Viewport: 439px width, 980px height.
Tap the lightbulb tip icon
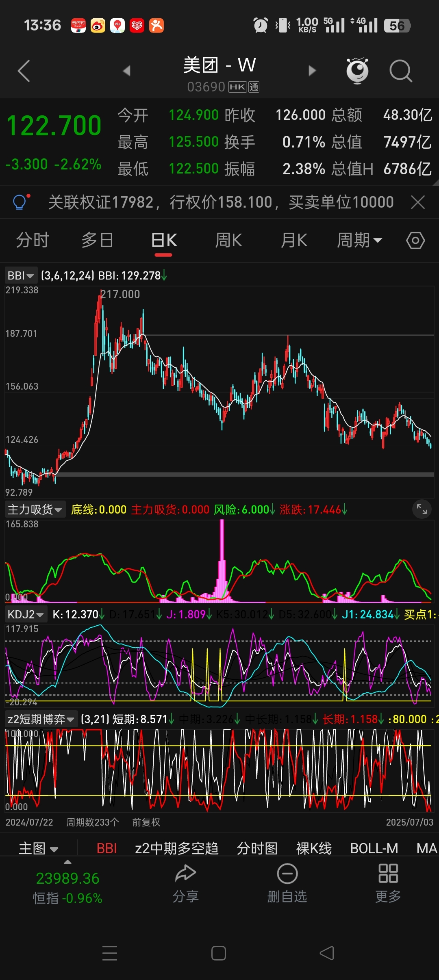tap(21, 202)
